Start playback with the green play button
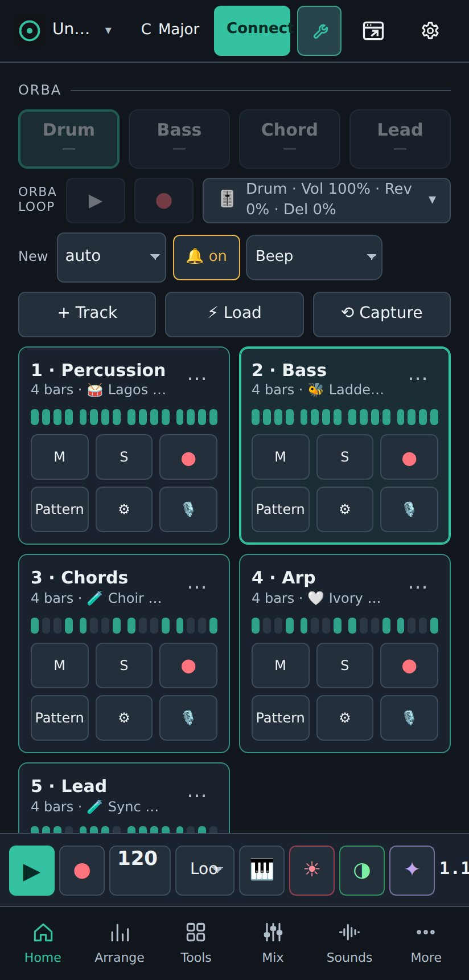 point(32,870)
